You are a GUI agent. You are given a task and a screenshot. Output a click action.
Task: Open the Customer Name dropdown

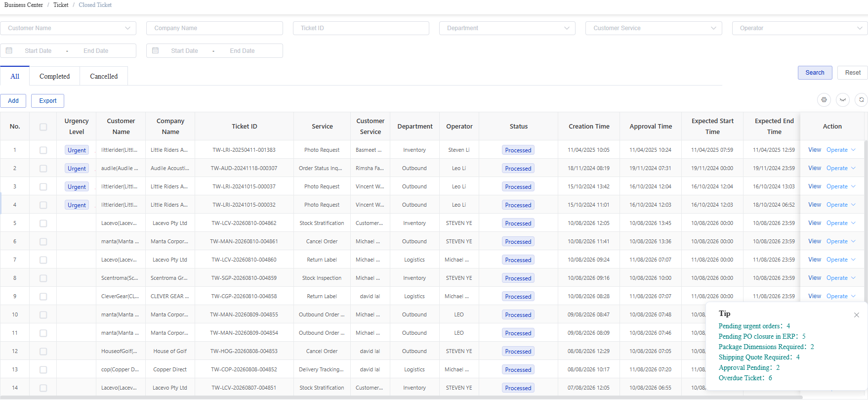coord(68,28)
